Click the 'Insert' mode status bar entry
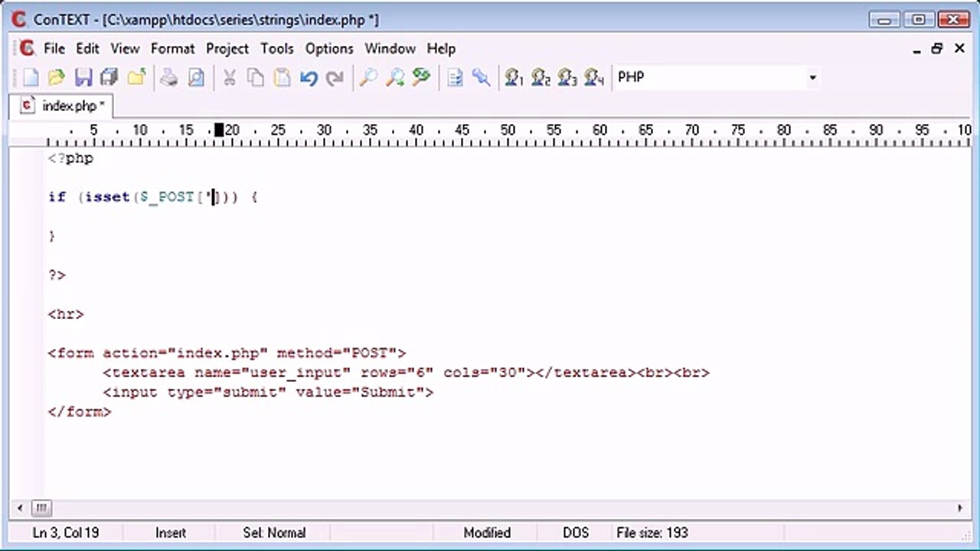Viewport: 980px width, 551px height. [171, 533]
